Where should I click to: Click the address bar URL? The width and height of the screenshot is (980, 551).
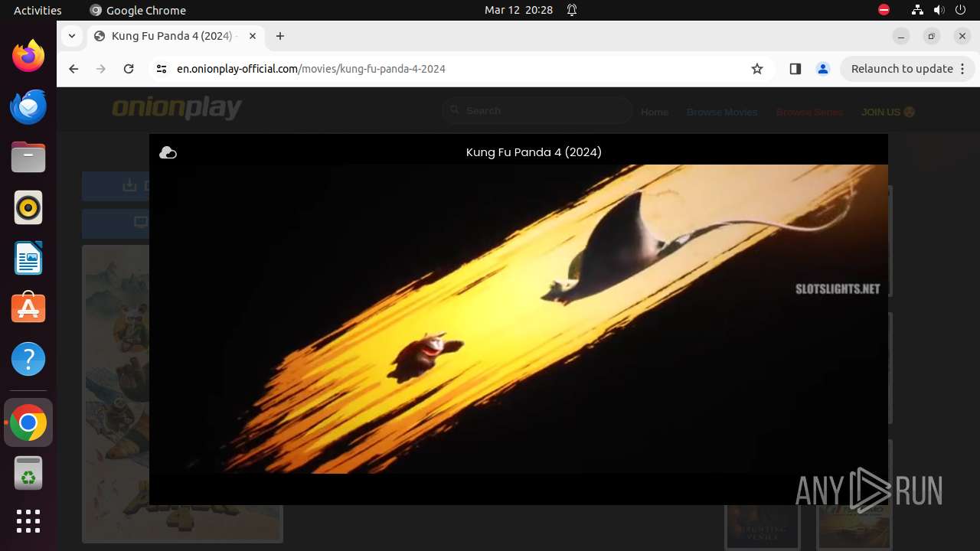[311, 69]
